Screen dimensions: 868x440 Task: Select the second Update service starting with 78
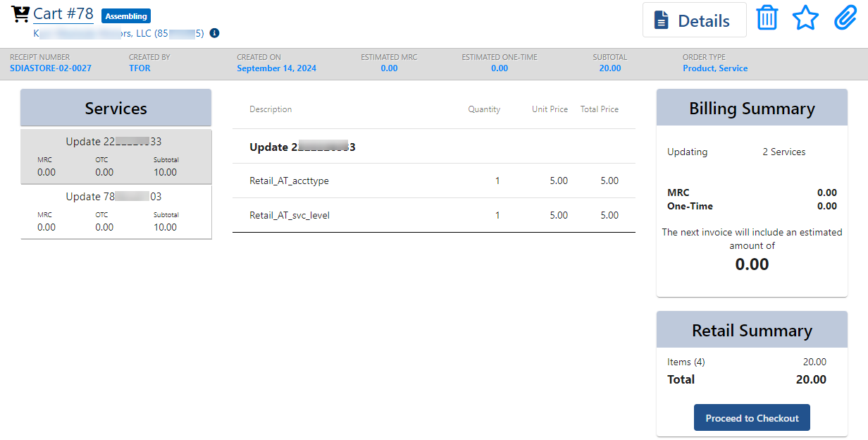[x=116, y=211]
